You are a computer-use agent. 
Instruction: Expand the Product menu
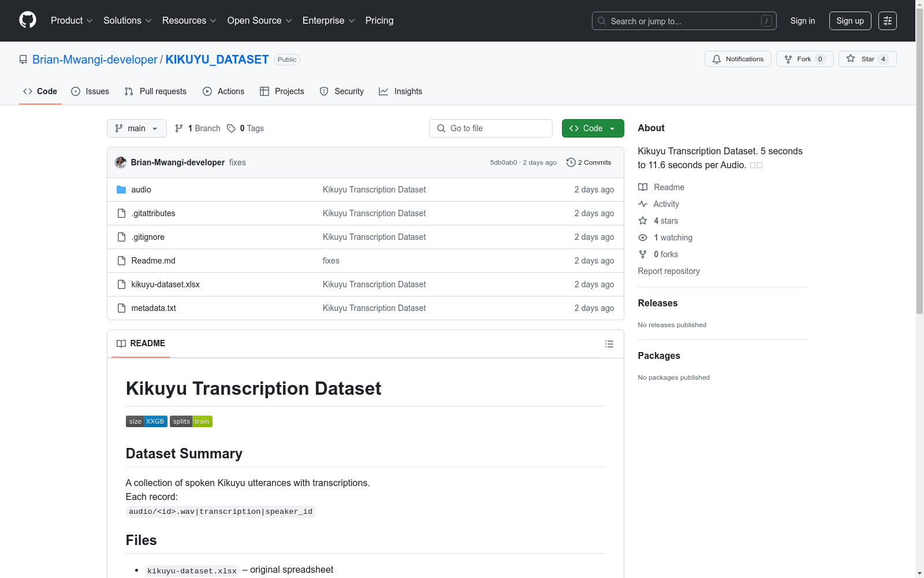pos(72,21)
